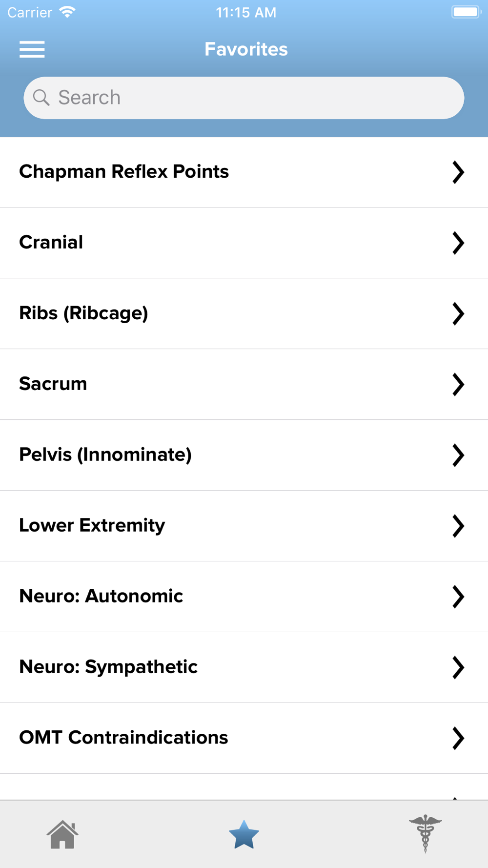Viewport: 488px width, 868px height.
Task: Open OMT Contraindications item
Action: 123,738
